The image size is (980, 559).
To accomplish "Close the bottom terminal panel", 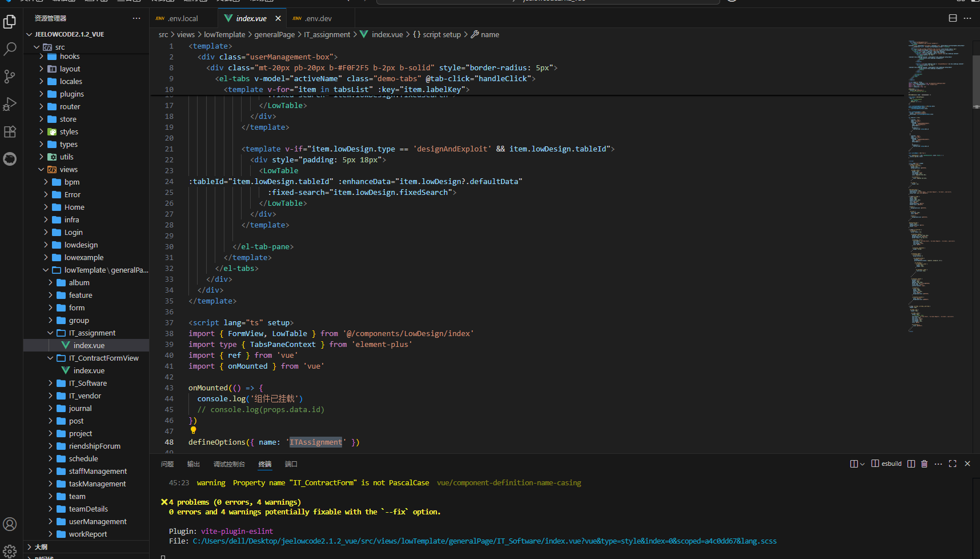I will [x=967, y=464].
